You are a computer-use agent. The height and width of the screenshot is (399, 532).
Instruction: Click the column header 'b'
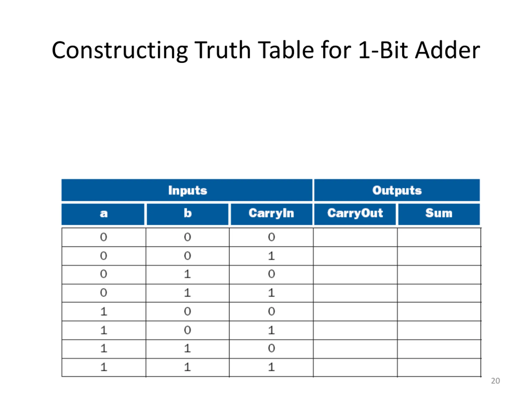click(188, 214)
